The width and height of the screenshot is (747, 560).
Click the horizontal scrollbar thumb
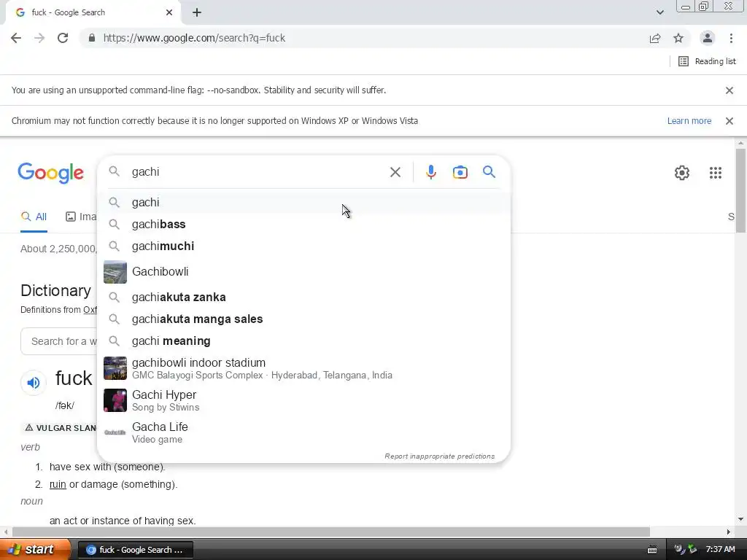point(331,532)
